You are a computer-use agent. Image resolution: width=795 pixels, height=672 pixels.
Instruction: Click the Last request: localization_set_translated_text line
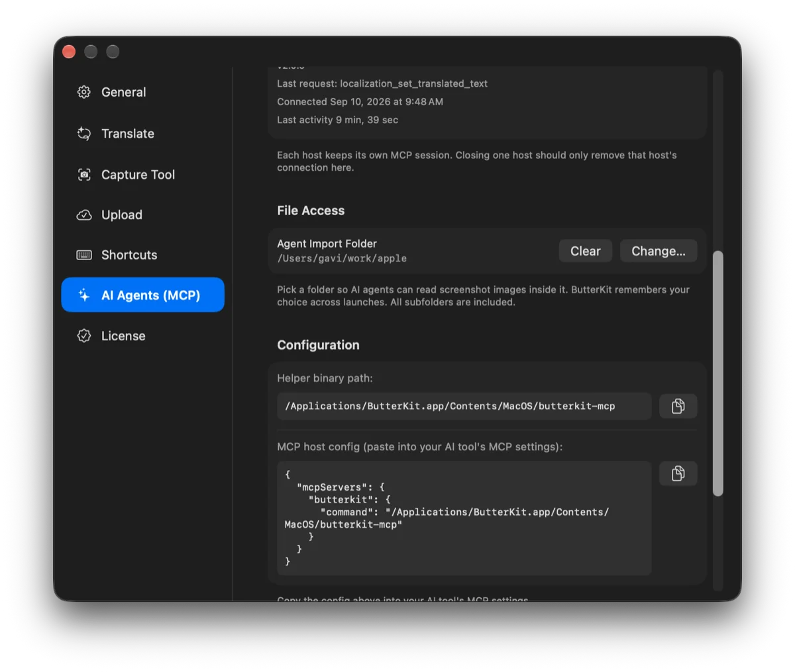[382, 83]
